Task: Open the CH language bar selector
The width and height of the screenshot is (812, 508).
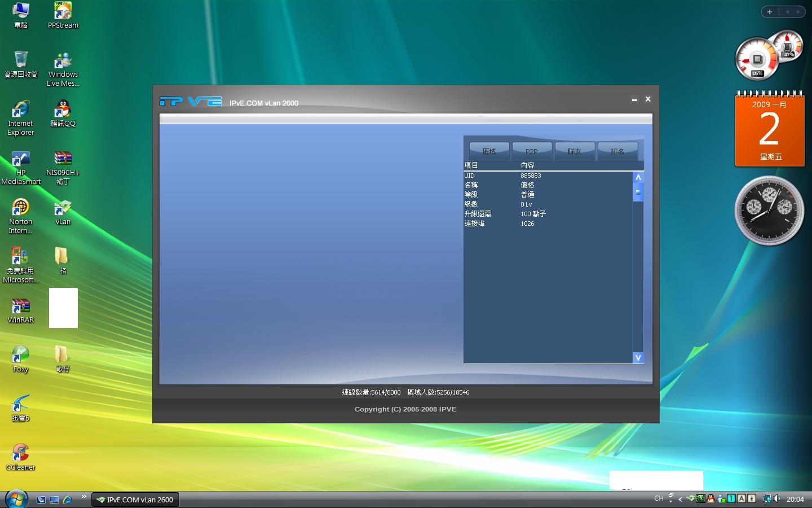Action: tap(659, 498)
